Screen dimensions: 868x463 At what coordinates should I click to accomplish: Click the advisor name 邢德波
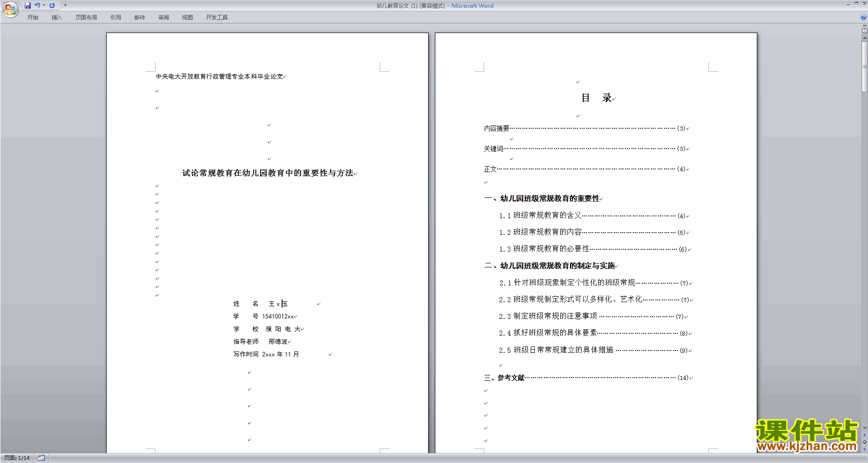coord(278,342)
